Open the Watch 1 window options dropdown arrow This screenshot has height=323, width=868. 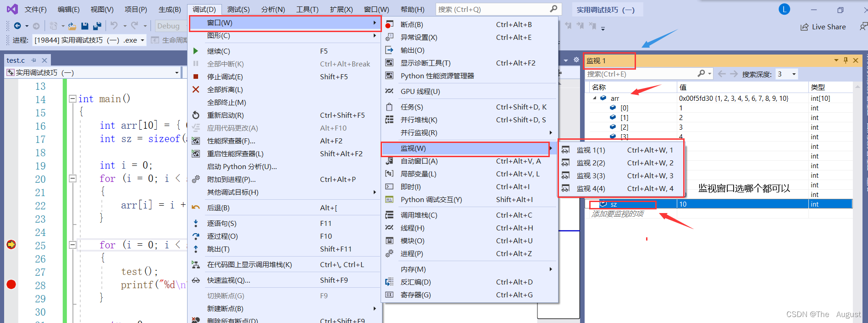[x=836, y=60]
